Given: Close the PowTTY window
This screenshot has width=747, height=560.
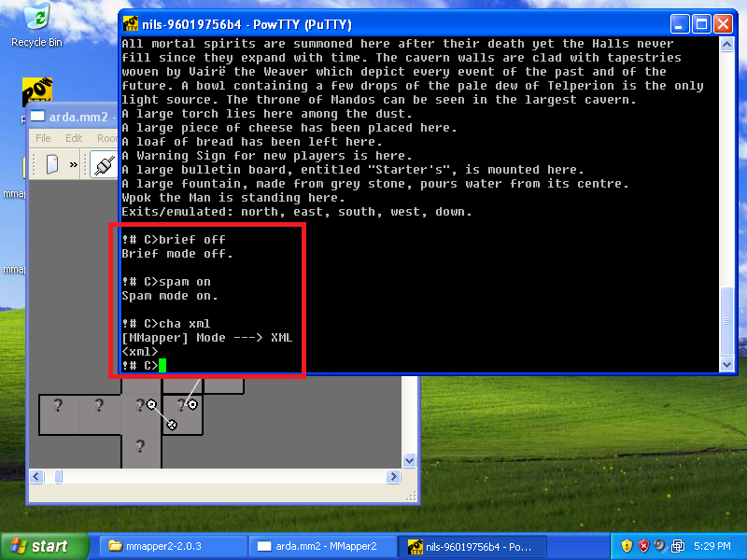Looking at the screenshot, I should tap(723, 24).
